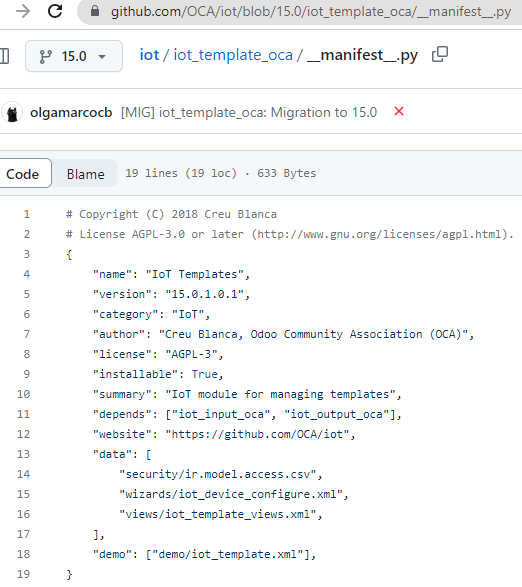Click "security/ir.model.access.csv" line
Image resolution: width=522 pixels, height=587 pixels.
[221, 474]
